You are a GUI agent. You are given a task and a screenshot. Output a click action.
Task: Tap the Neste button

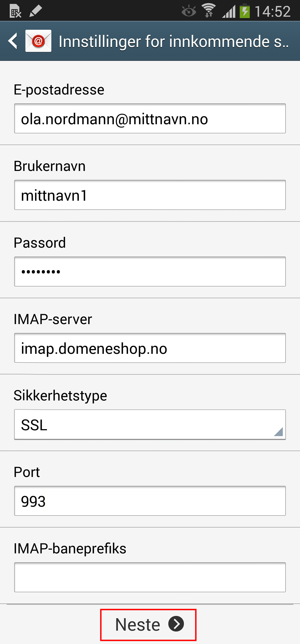148,625
